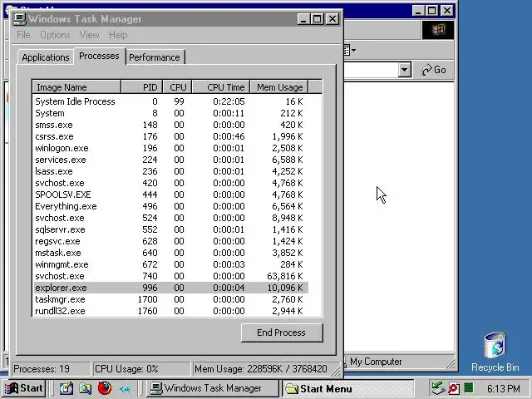Screen dimensions: 532x399
Task: Select winmgmt.exe in process list
Action: (x=170, y=264)
